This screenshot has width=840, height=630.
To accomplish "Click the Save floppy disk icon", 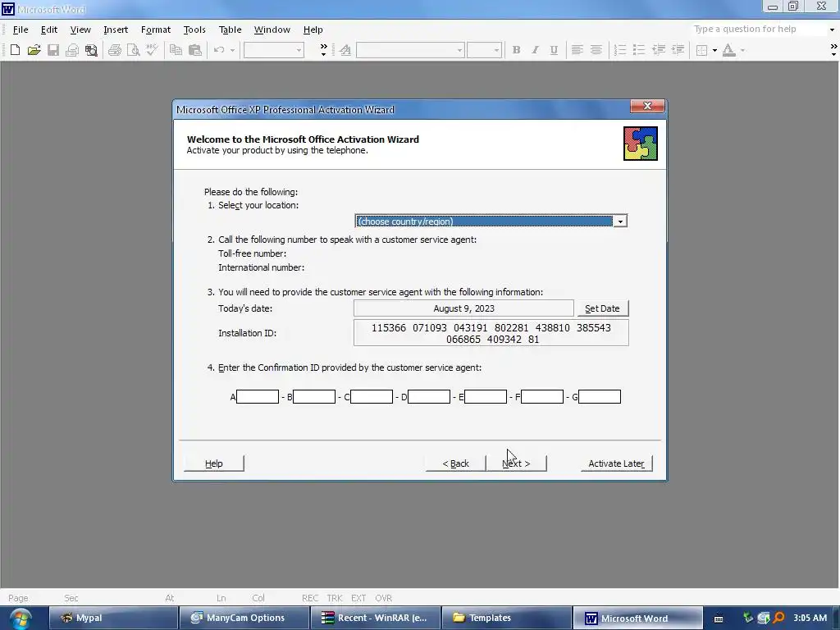I will click(x=53, y=50).
